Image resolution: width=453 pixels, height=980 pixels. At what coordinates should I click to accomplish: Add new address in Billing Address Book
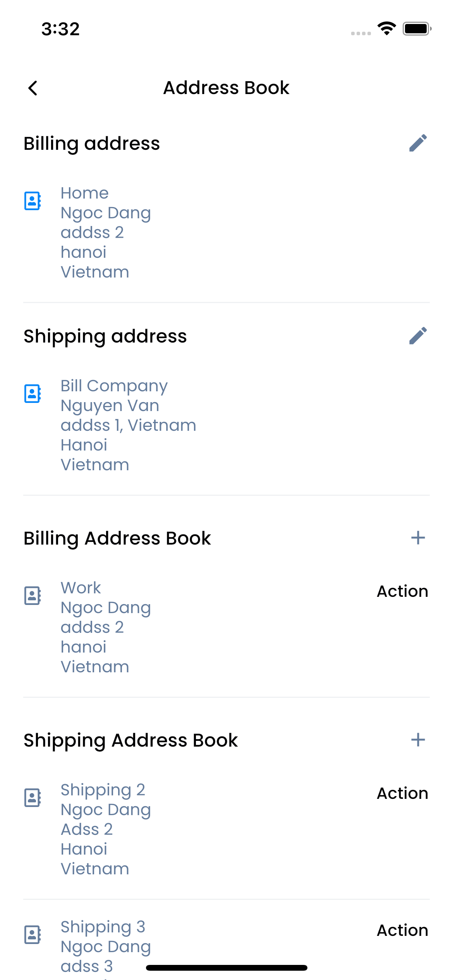tap(418, 538)
